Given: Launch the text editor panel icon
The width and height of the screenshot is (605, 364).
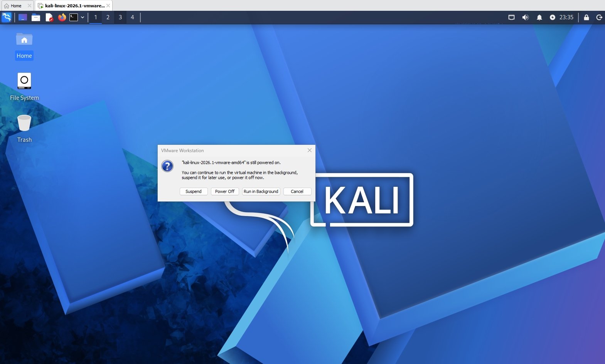Looking at the screenshot, I should (49, 17).
